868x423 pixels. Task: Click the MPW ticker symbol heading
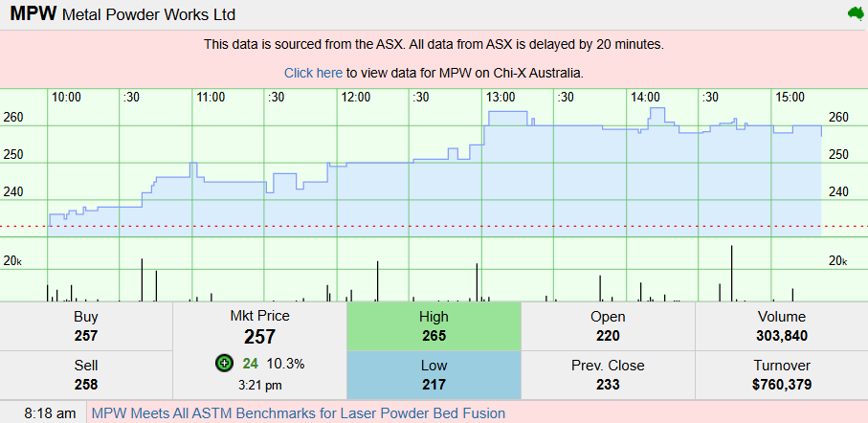(x=33, y=14)
